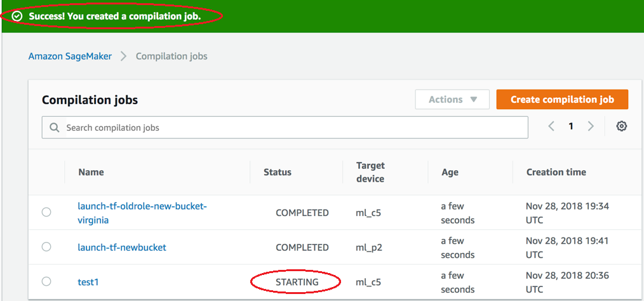
Task: Click page number 1 in pagination
Action: click(x=571, y=126)
